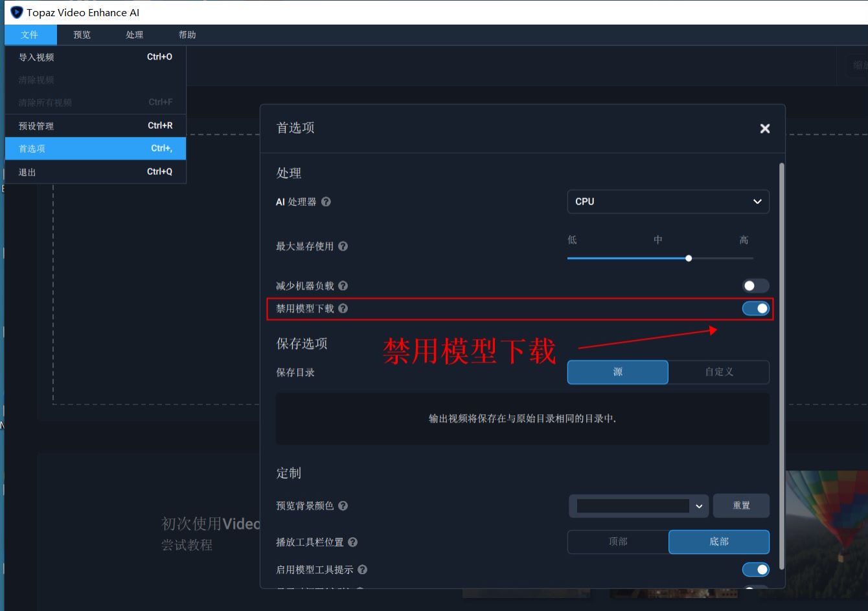Image resolution: width=868 pixels, height=611 pixels.
Task: Select 自定义 save directory option
Action: (x=719, y=372)
